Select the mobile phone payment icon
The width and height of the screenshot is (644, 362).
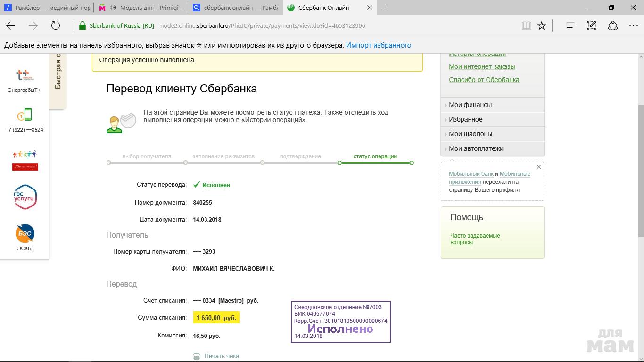(24, 115)
